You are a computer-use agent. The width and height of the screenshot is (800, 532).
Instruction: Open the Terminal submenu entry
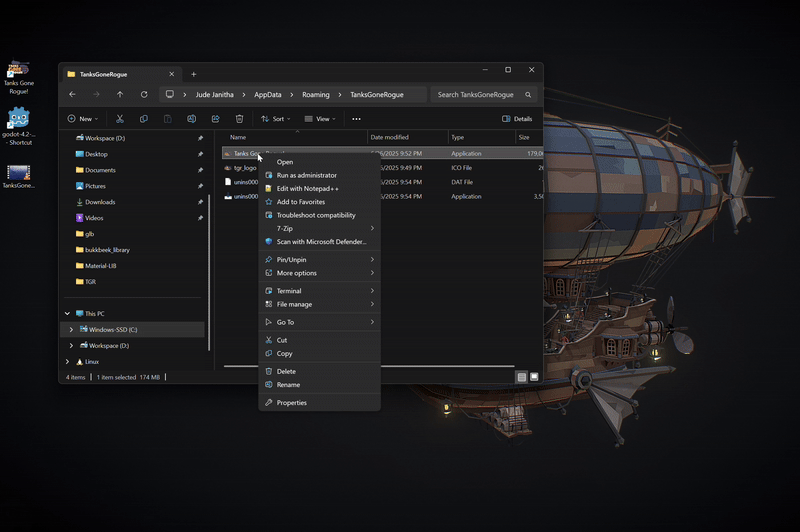319,291
